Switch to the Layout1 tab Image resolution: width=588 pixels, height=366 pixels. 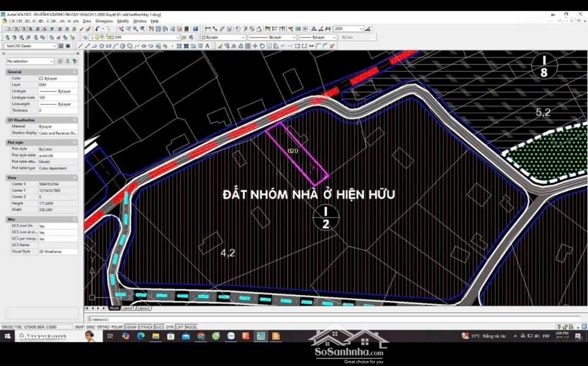[x=127, y=308]
